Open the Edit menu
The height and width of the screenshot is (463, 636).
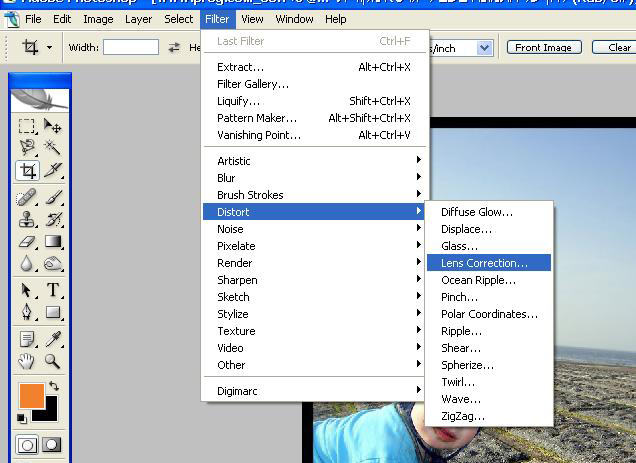coord(62,19)
